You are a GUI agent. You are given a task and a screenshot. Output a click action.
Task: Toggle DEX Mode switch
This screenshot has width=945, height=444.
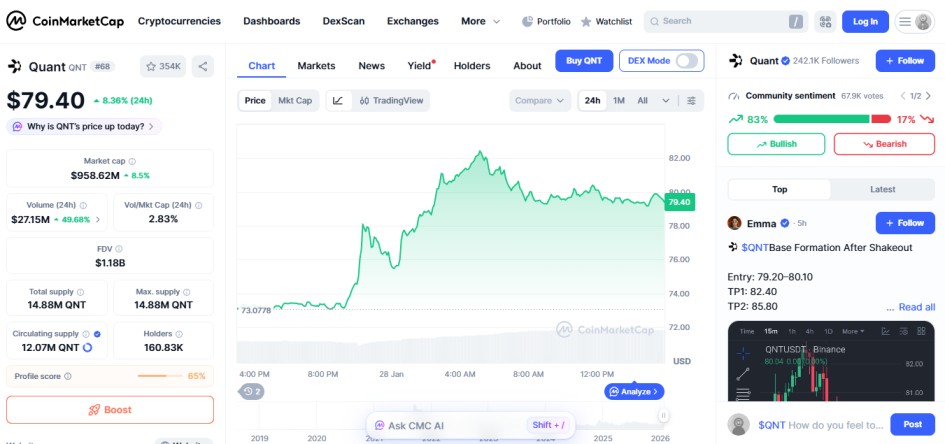[687, 61]
